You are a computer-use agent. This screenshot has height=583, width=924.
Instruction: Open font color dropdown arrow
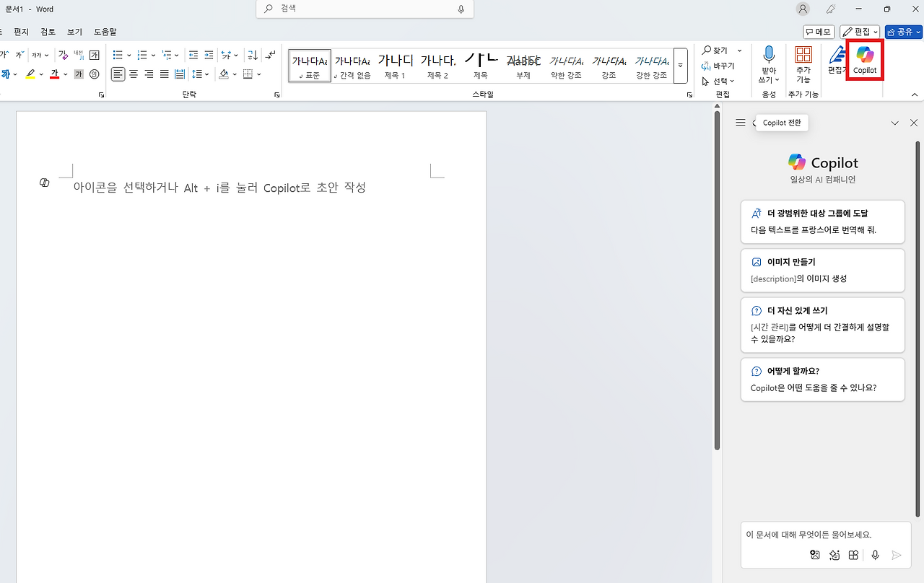pyautogui.click(x=66, y=74)
